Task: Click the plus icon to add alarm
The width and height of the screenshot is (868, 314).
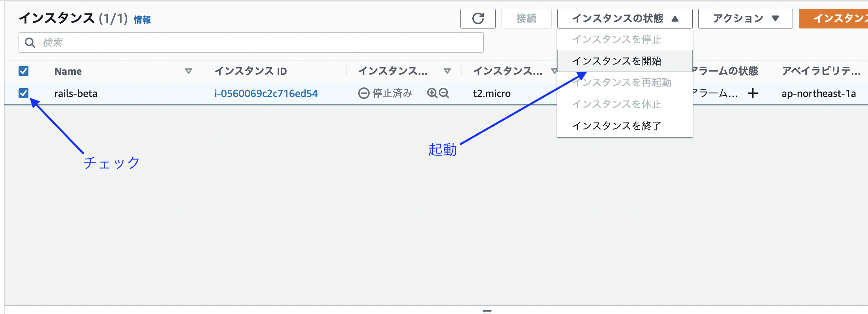Action: (x=753, y=93)
